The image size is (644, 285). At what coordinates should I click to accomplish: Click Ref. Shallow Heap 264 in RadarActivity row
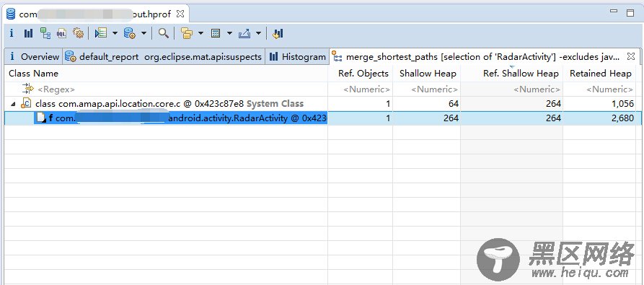click(553, 118)
